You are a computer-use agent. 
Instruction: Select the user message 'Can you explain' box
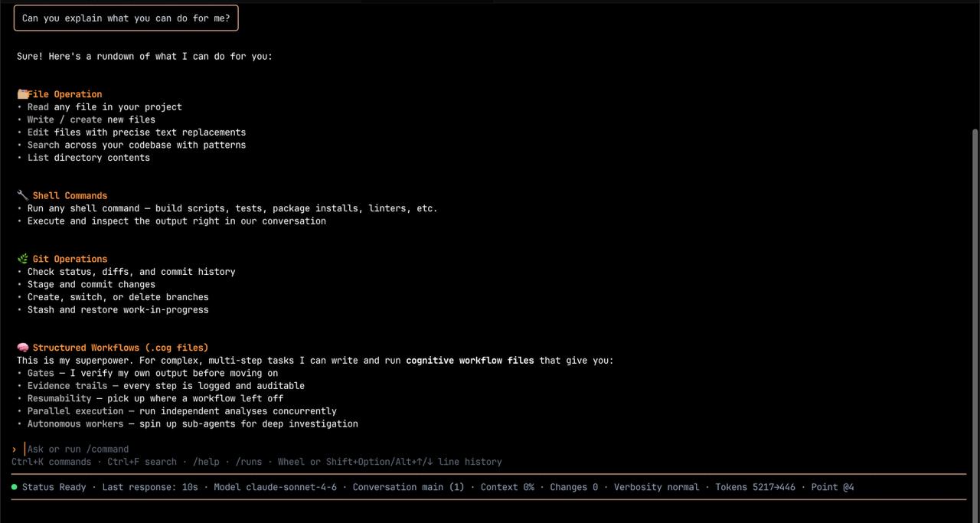click(126, 18)
